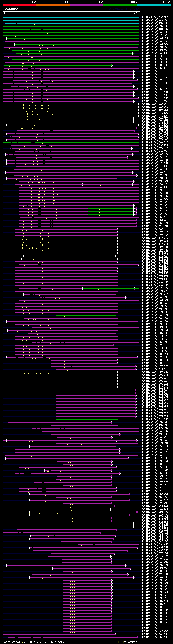
Task: Select the UniRef100_P42759 label
Action: tap(155, 41)
